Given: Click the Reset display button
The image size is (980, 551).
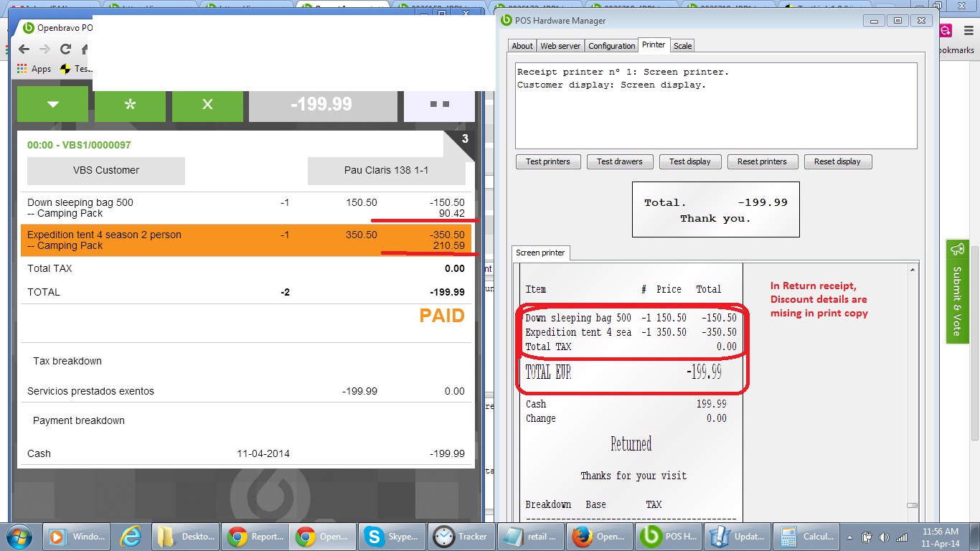Looking at the screenshot, I should tap(837, 161).
